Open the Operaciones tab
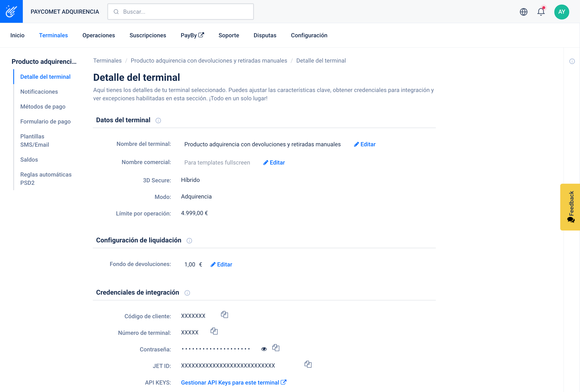 pyautogui.click(x=99, y=35)
